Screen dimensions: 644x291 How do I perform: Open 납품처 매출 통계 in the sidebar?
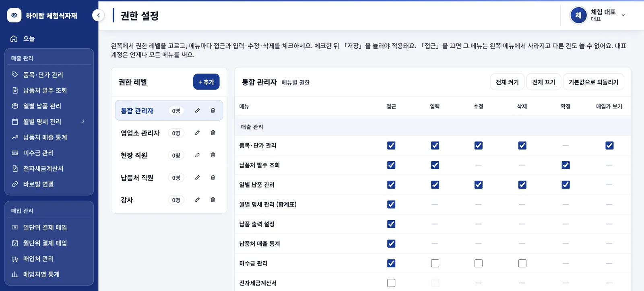pos(49,137)
